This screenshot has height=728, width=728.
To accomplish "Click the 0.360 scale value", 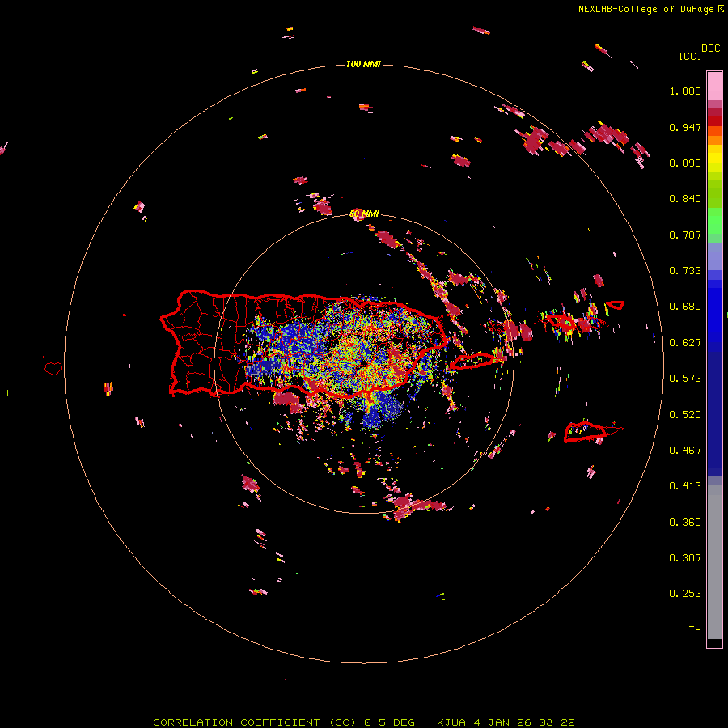I will coord(685,523).
